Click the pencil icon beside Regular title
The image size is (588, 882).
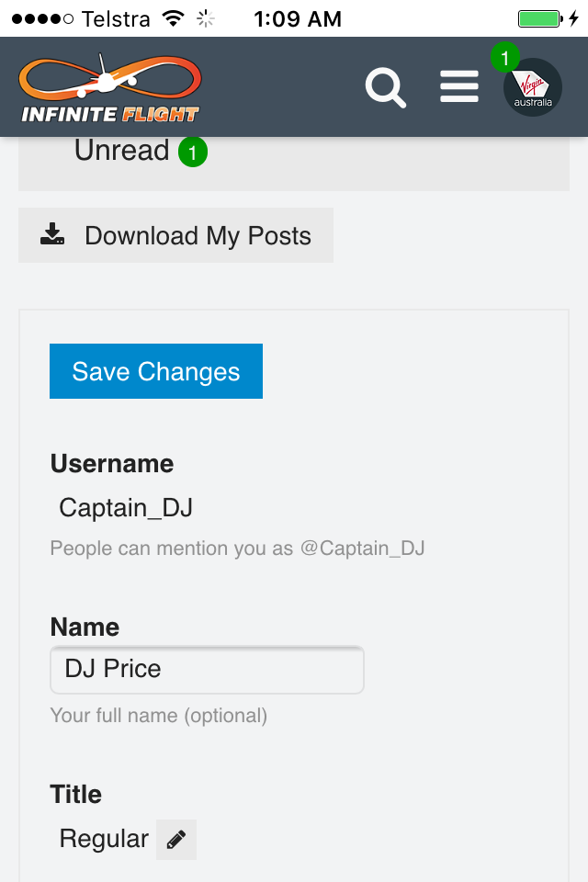[176, 840]
